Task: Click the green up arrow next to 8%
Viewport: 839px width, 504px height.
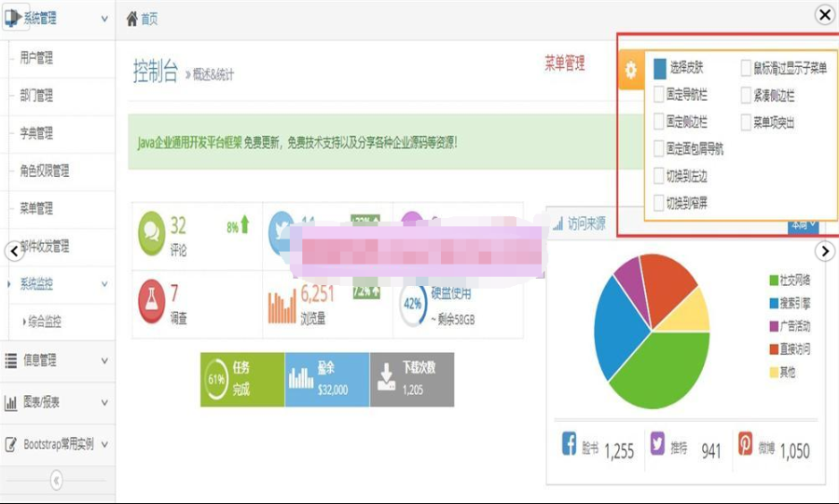Action: [245, 225]
